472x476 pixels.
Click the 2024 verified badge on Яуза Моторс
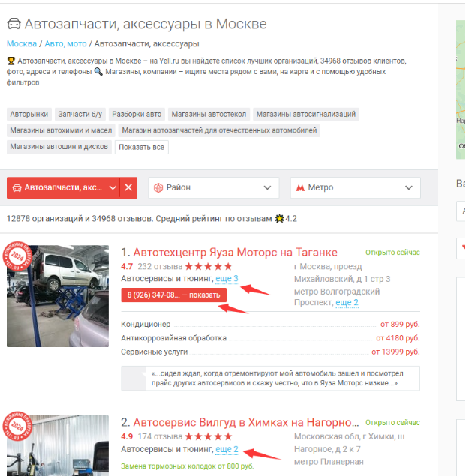[17, 256]
